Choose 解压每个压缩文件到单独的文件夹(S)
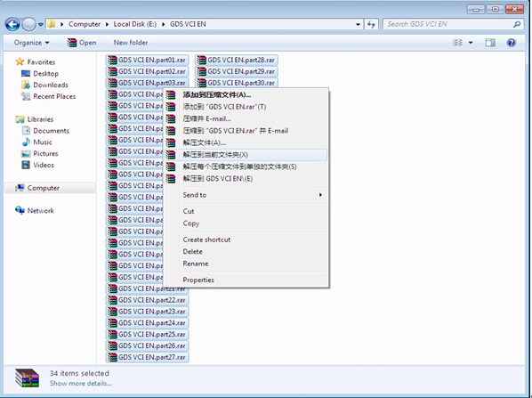Image resolution: width=532 pixels, height=398 pixels. 246,167
